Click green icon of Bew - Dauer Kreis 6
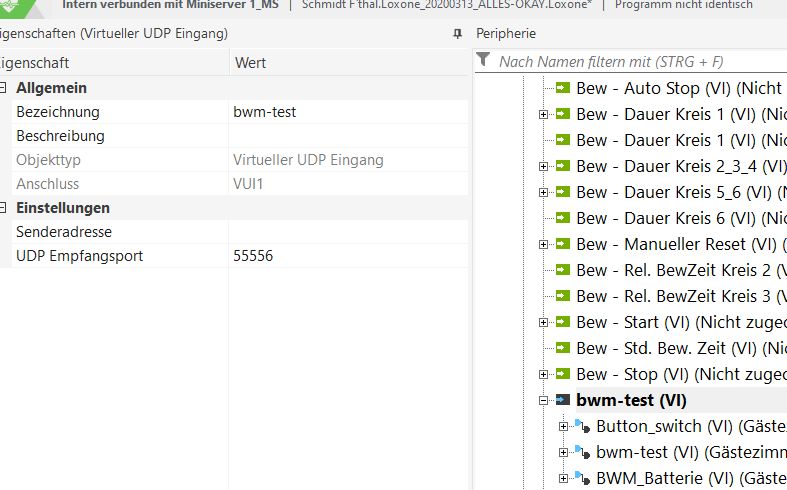This screenshot has width=787, height=490. click(563, 218)
